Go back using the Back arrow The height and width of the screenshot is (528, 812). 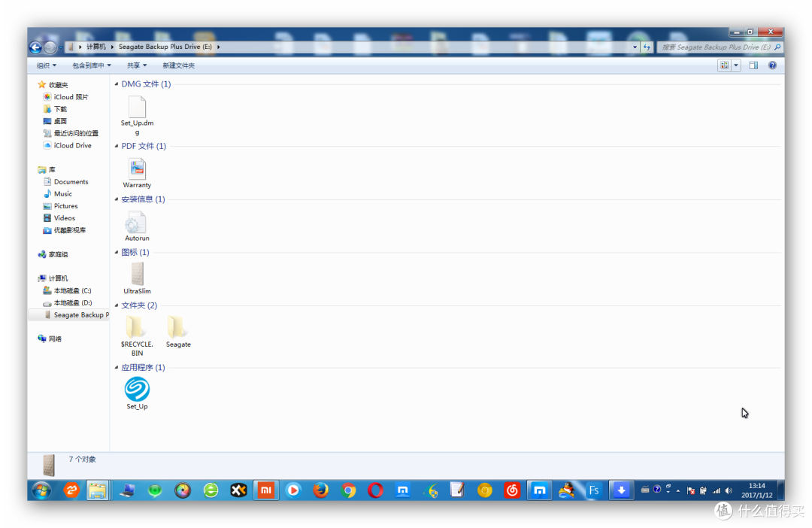[x=35, y=47]
